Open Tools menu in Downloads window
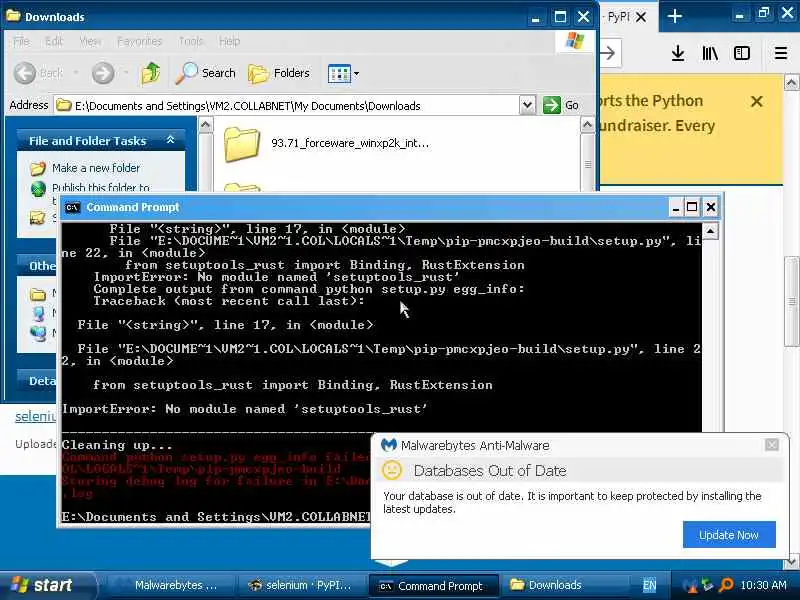Viewport: 800px width, 600px height. 191,41
